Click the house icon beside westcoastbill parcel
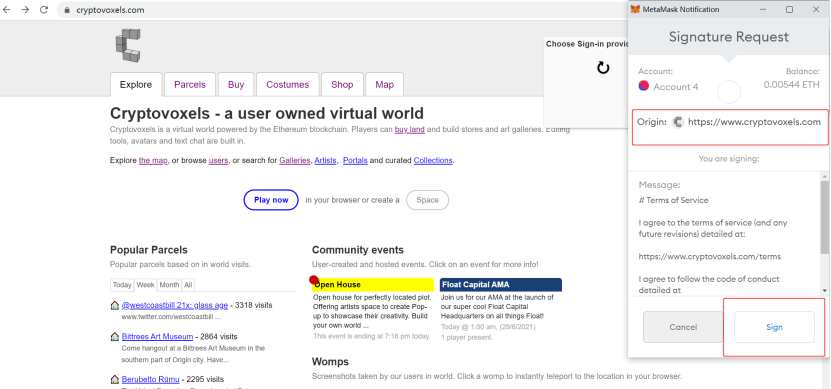The image size is (831, 389). 114,306
